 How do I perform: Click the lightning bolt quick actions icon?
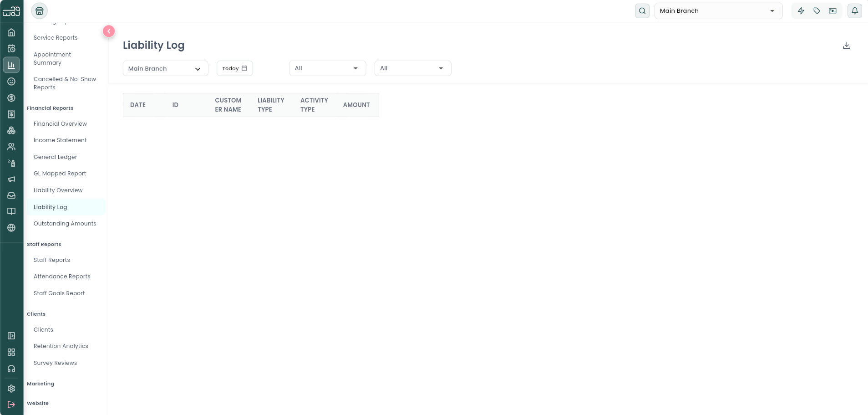[801, 11]
